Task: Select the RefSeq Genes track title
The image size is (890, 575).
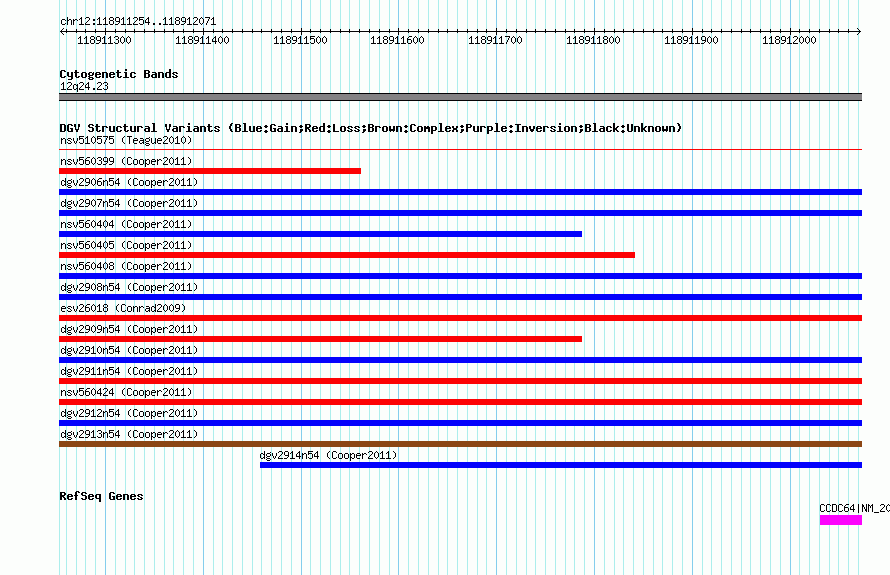Action: (101, 496)
